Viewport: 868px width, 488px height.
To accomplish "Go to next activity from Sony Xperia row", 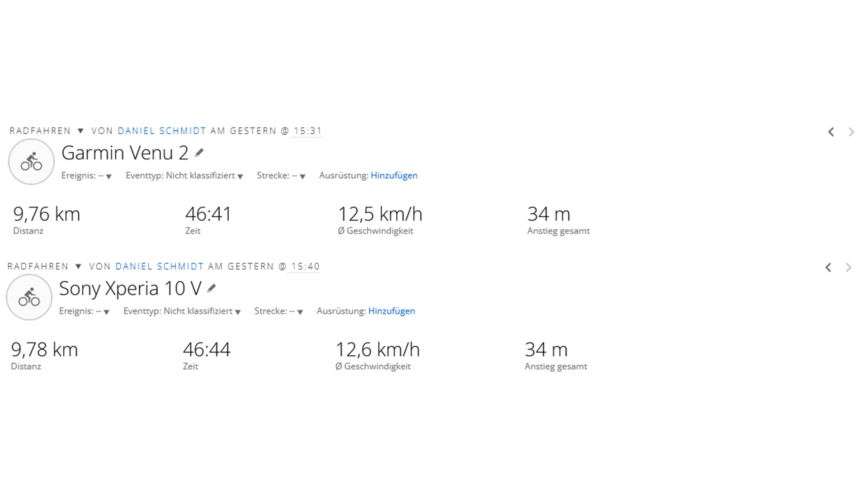I will pyautogui.click(x=849, y=267).
